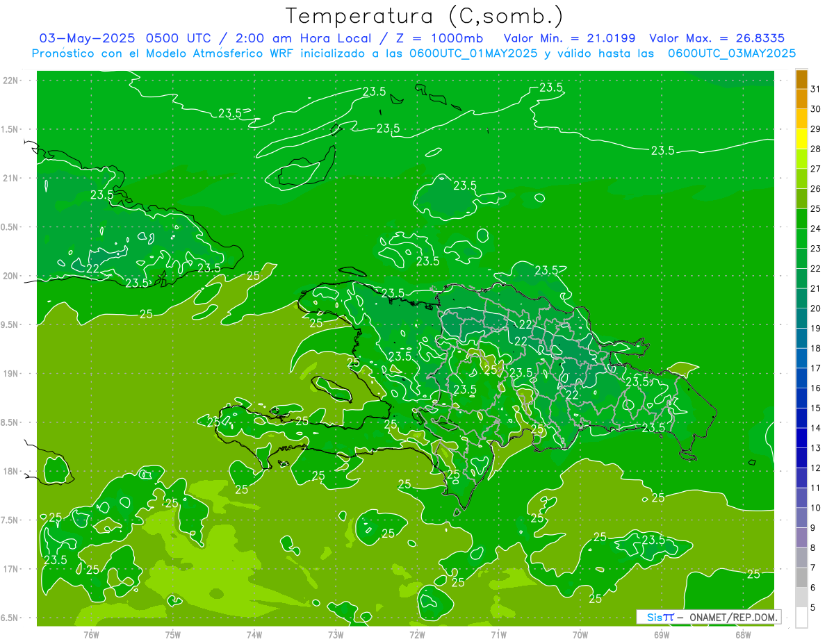Click the number 12 on the color legend

click(x=816, y=468)
